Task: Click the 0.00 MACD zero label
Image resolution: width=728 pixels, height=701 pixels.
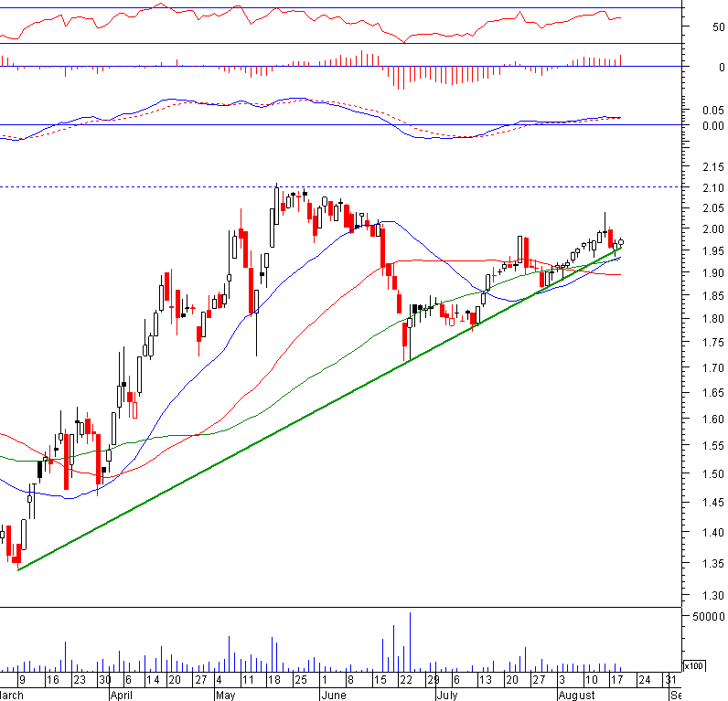Action: (x=713, y=126)
